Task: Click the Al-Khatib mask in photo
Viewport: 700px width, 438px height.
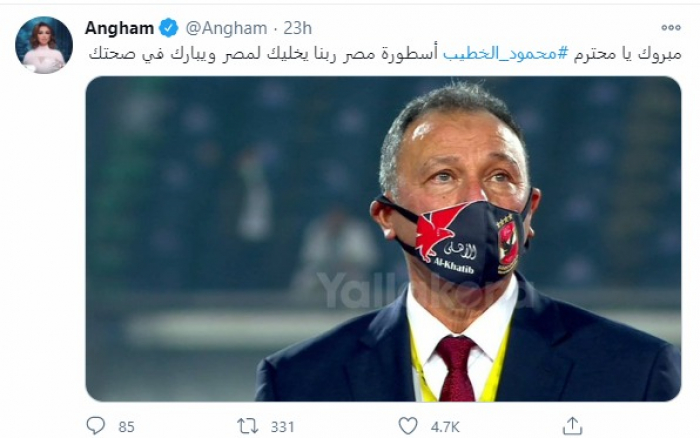Action: click(453, 241)
